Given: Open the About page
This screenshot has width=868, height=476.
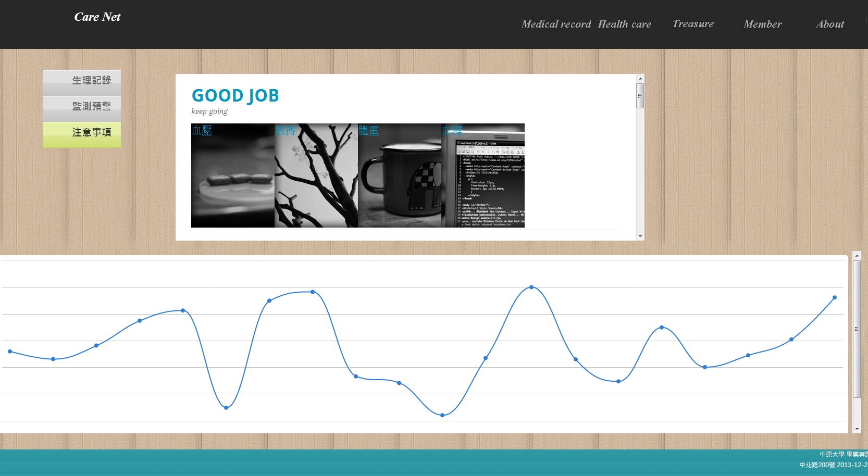Looking at the screenshot, I should tap(829, 24).
